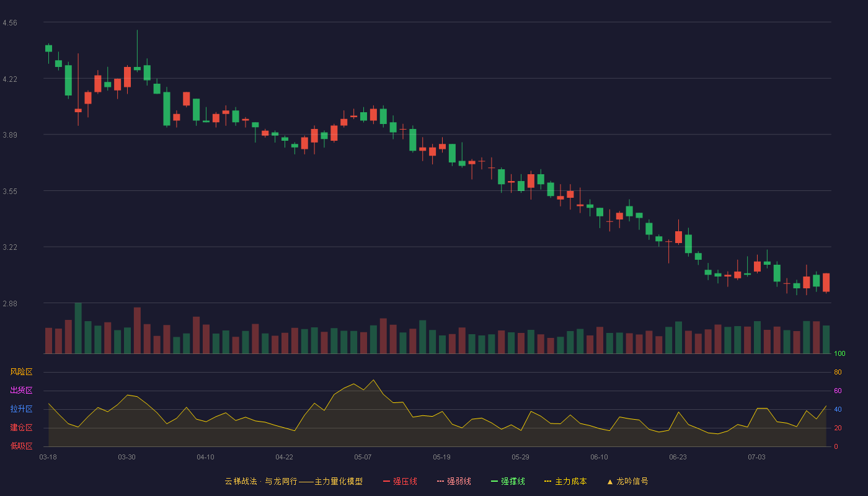This screenshot has height=496, width=868.
Task: Click the 05-07 date on the time axis
Action: point(363,457)
